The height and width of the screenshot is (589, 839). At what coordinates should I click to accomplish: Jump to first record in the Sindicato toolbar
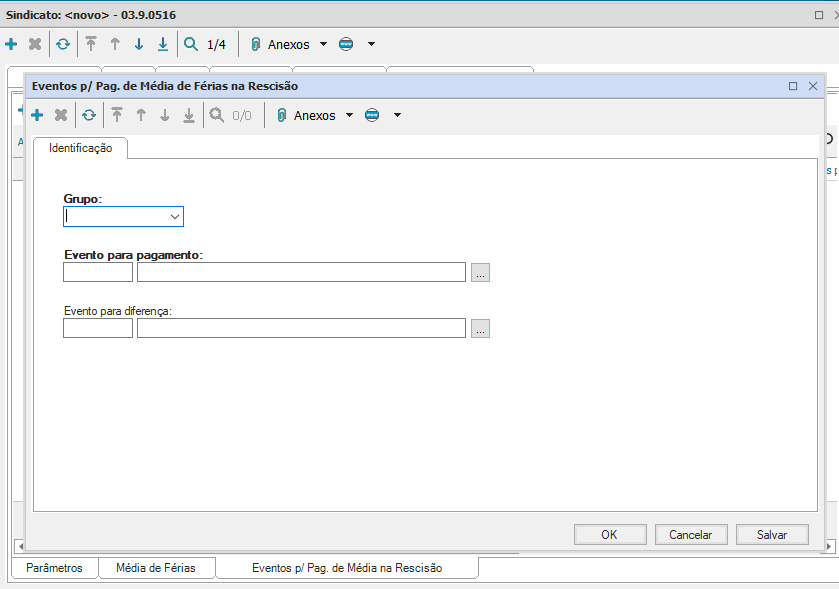pos(91,45)
